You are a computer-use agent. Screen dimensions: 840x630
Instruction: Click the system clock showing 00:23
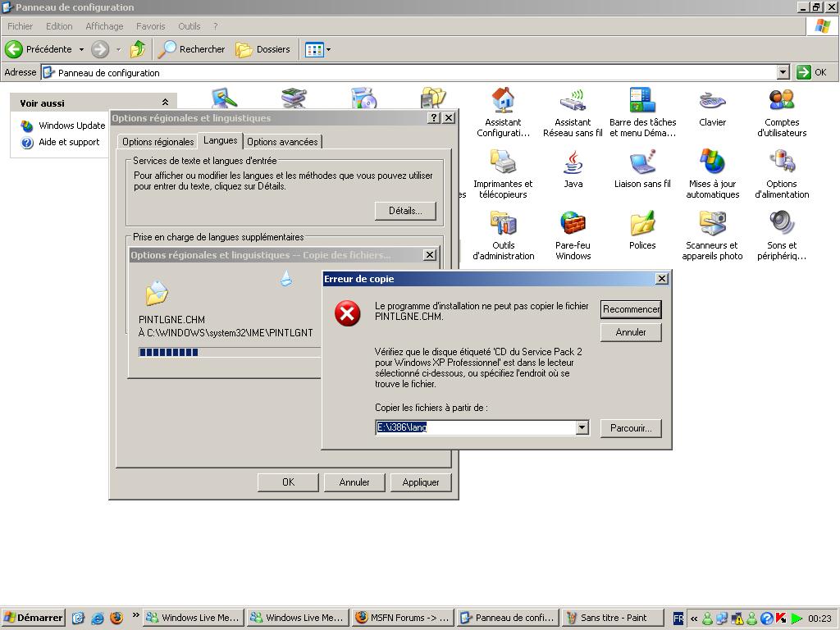(x=819, y=619)
